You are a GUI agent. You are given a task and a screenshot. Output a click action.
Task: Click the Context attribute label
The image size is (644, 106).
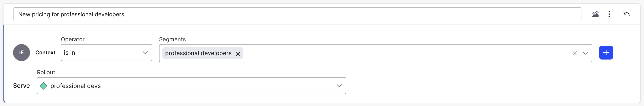pyautogui.click(x=45, y=53)
